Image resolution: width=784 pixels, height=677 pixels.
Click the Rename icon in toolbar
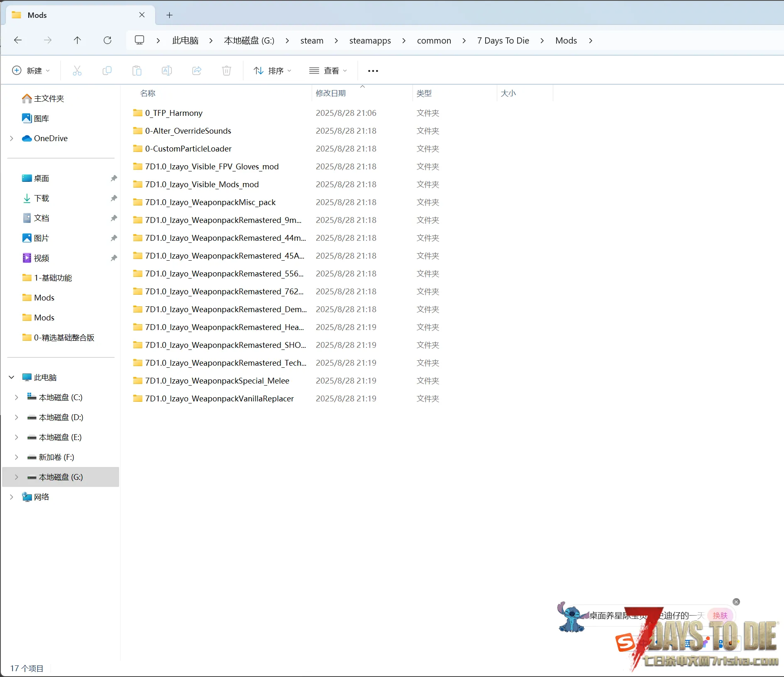coord(167,71)
